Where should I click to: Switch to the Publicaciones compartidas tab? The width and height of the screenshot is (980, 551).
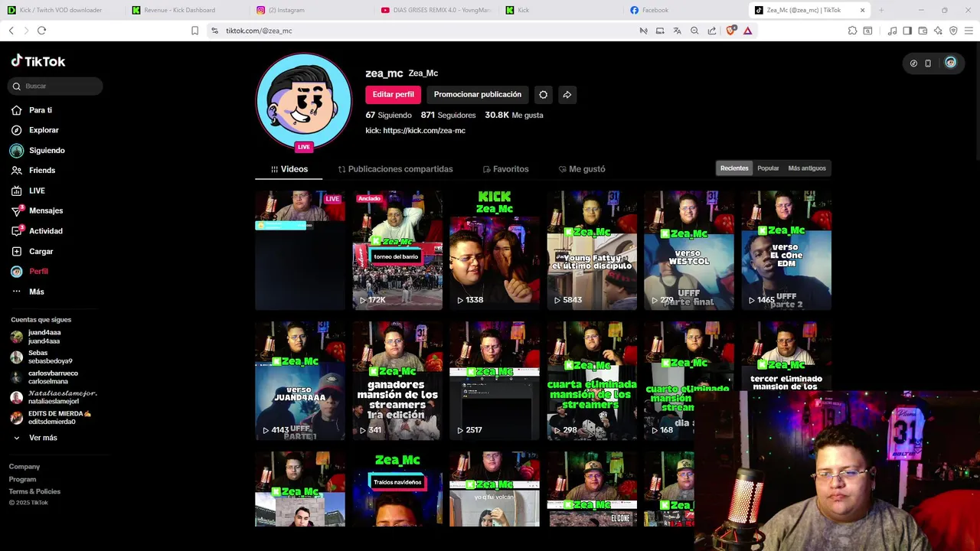point(396,169)
